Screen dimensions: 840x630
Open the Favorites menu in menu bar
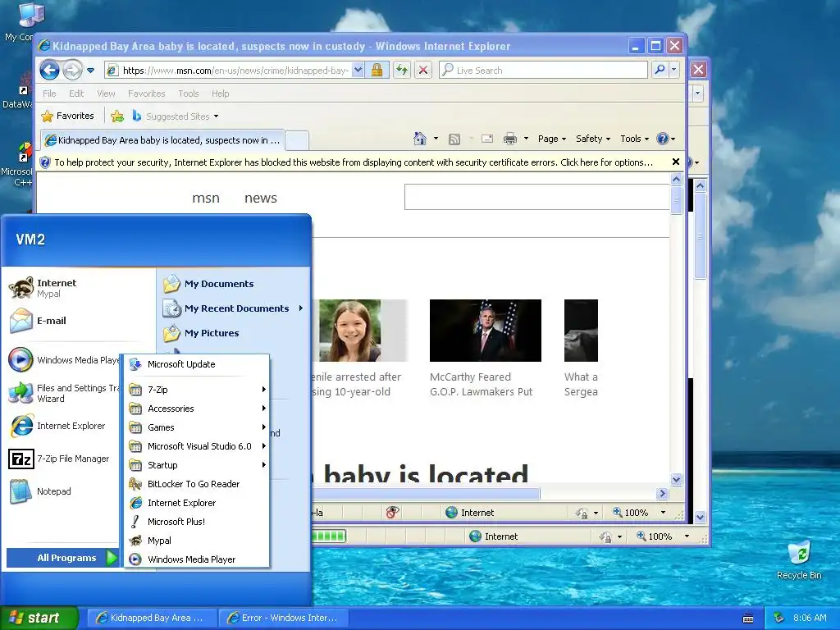point(146,94)
